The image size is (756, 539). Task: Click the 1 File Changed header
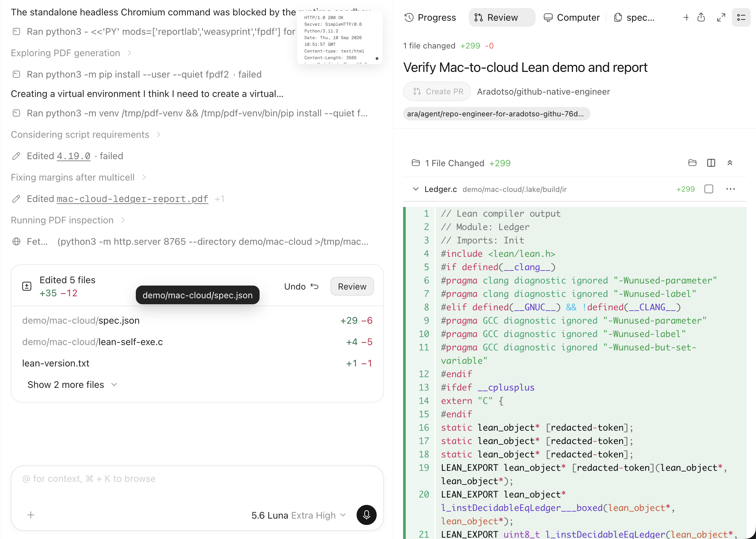point(461,163)
